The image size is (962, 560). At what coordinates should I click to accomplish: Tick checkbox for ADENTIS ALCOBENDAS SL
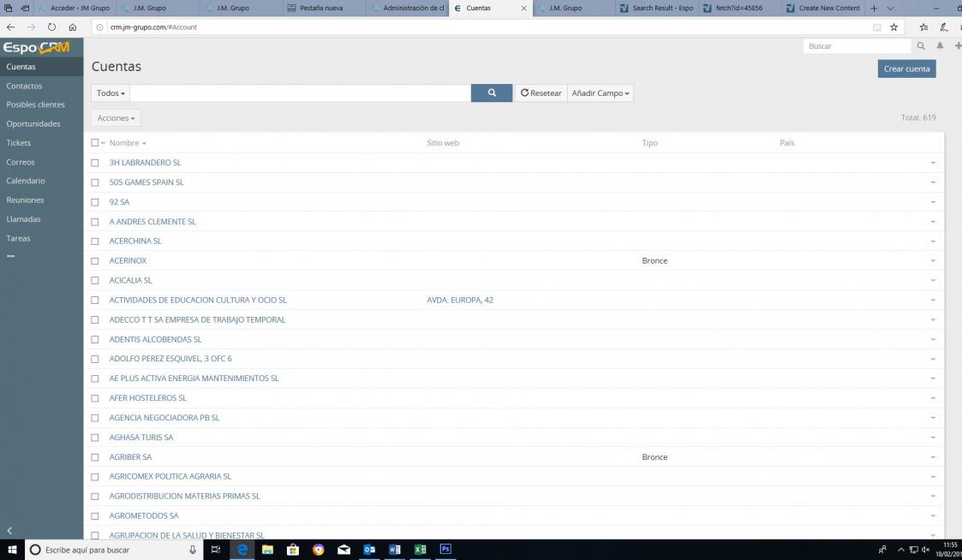pyautogui.click(x=94, y=339)
